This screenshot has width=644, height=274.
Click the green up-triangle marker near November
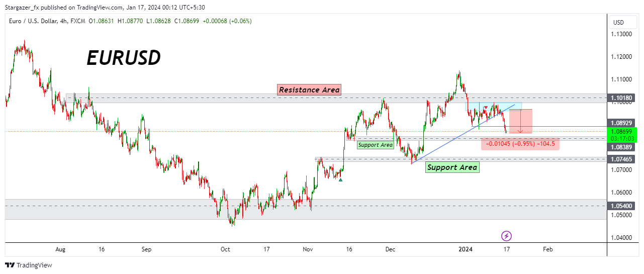[340, 179]
